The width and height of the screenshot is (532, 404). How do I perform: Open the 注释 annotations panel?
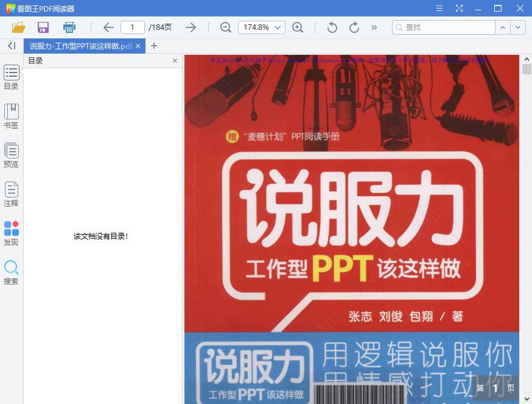tap(11, 194)
